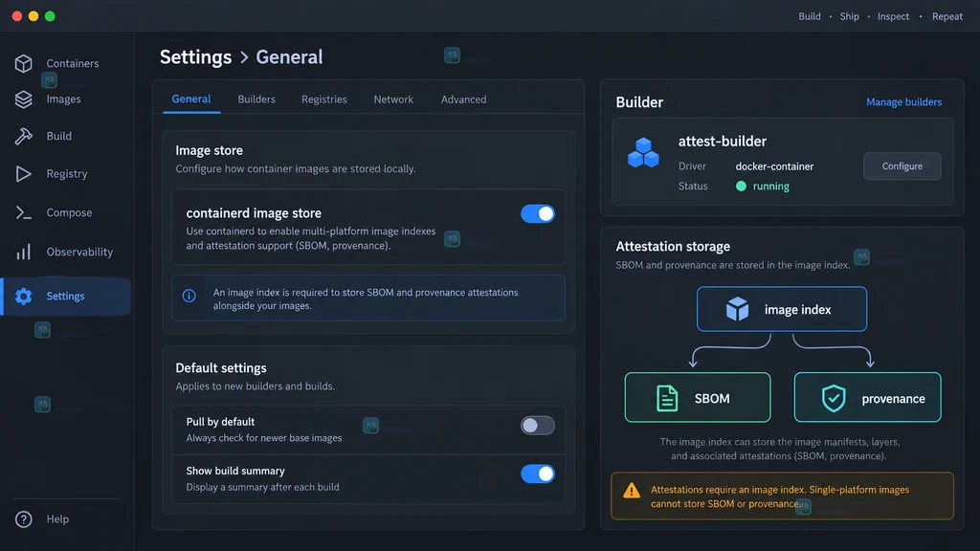
Task: Open the Registries tab
Action: click(324, 99)
